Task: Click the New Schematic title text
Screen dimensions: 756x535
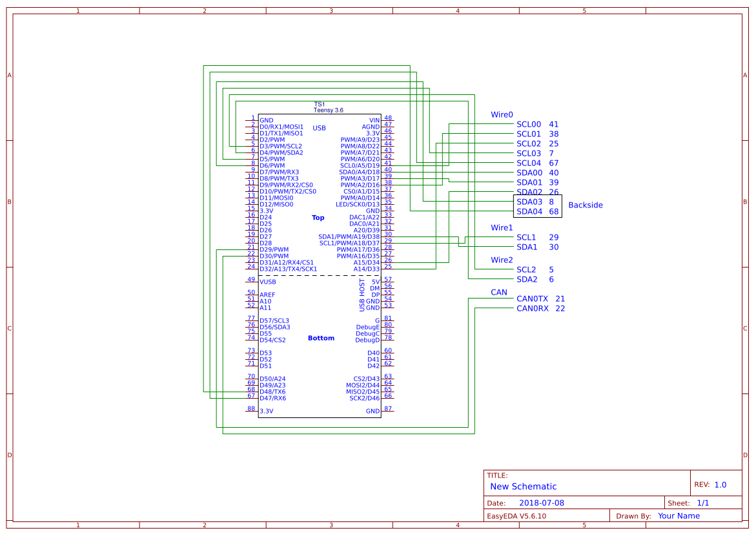Action: (523, 487)
